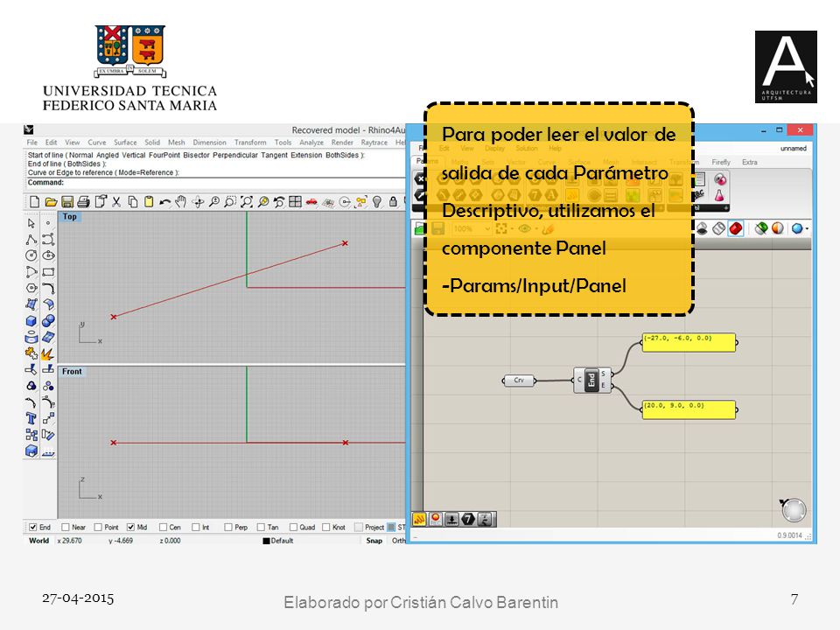Click the lightbulb Hide Objects icon
Image resolution: width=840 pixels, height=630 pixels.
377,202
